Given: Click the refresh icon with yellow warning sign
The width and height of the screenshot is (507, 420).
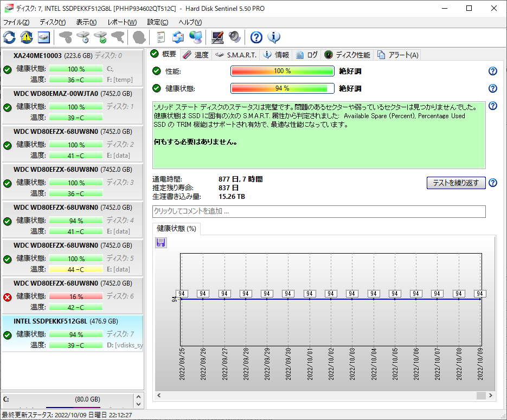Looking at the screenshot, I should click(27, 37).
